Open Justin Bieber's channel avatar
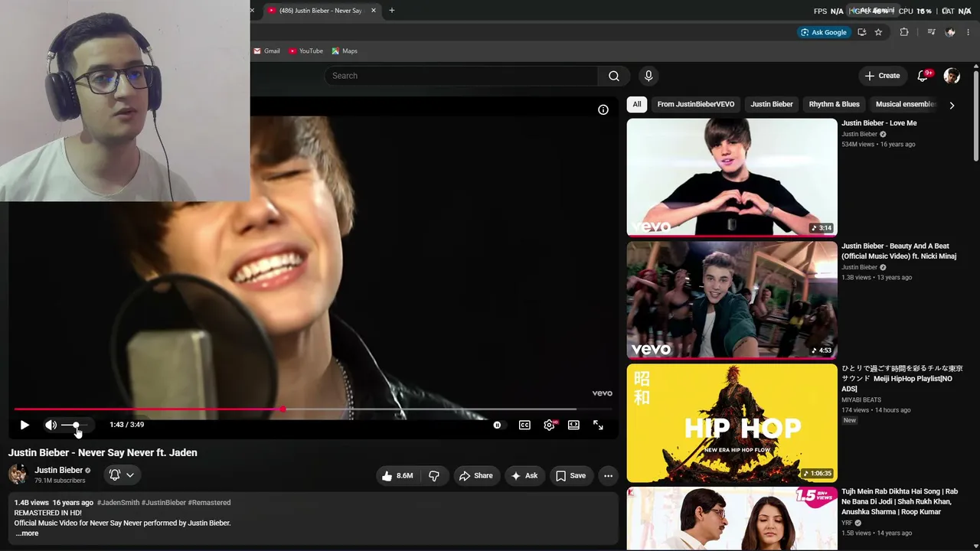 click(18, 474)
